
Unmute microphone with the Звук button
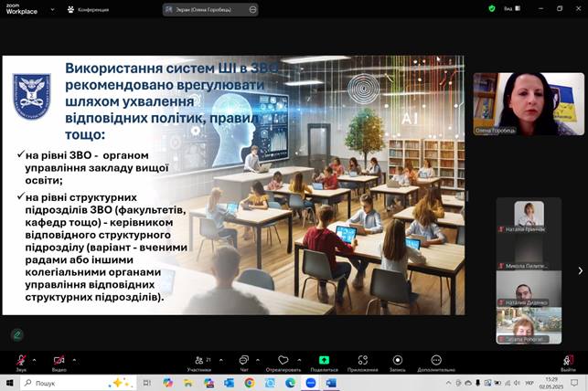coord(21,361)
